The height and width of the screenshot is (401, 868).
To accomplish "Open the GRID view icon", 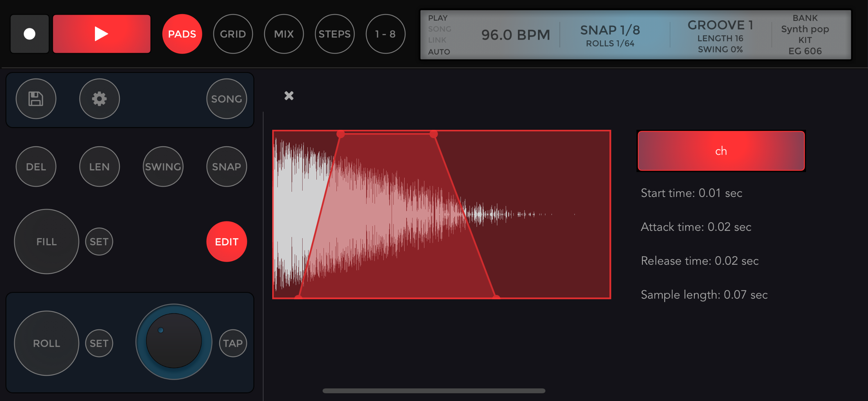I will (x=233, y=34).
